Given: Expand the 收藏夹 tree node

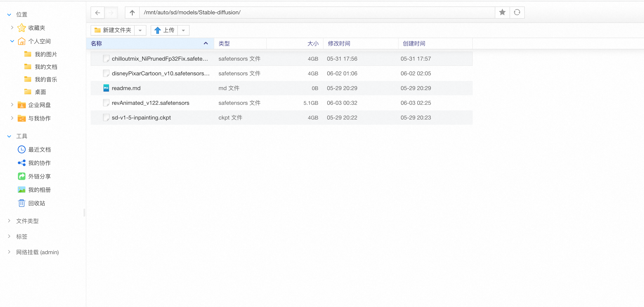Looking at the screenshot, I should coord(12,27).
